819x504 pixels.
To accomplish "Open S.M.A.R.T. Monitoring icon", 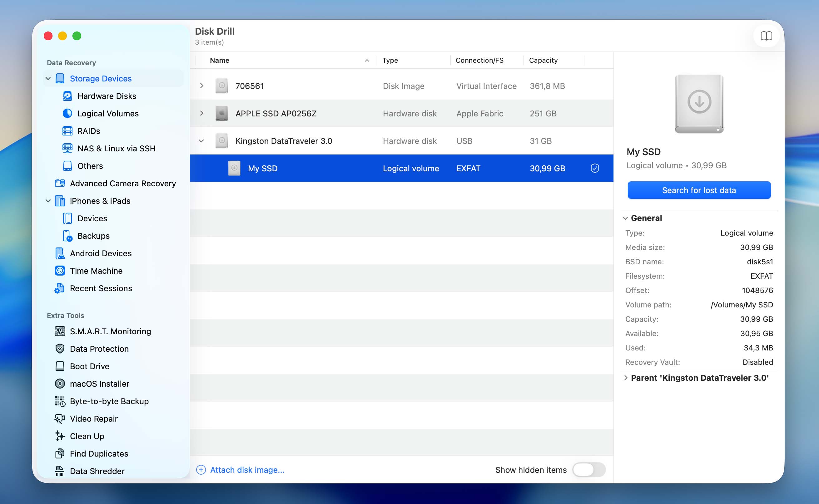I will (60, 331).
